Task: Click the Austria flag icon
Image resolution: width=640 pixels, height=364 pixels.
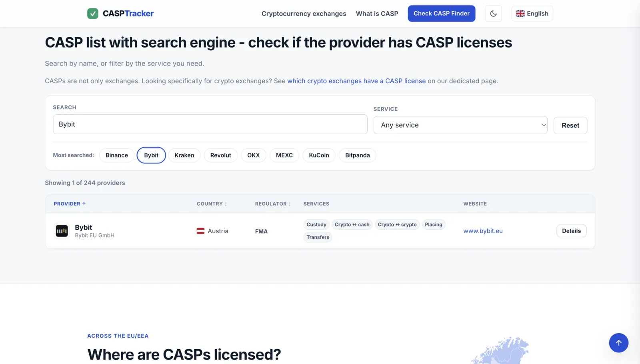Action: tap(200, 231)
